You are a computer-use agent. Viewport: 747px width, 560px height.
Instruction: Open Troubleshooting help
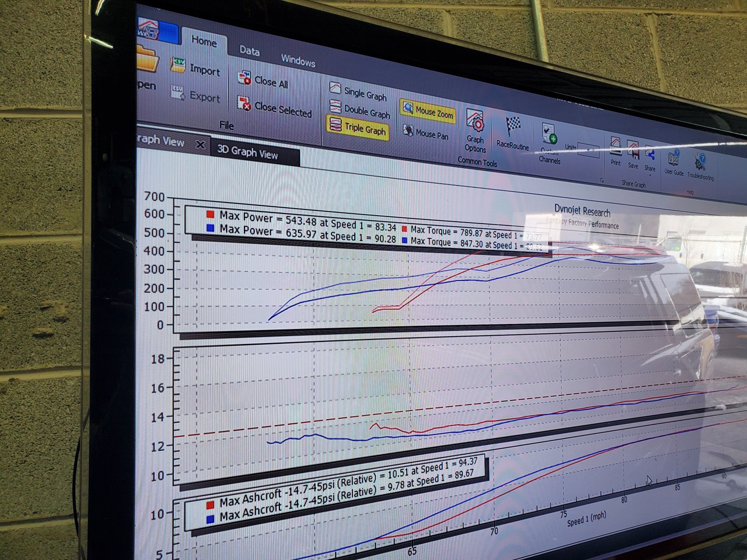point(700,167)
